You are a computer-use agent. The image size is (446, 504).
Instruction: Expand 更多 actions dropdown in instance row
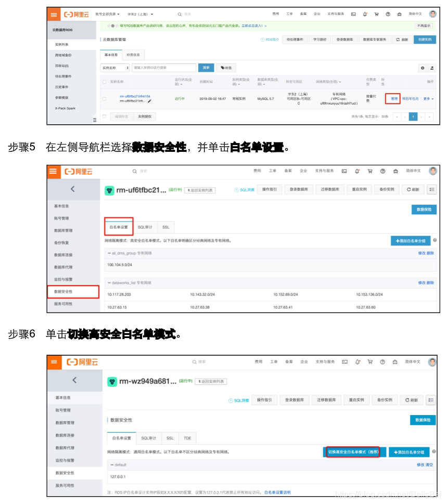coord(428,99)
